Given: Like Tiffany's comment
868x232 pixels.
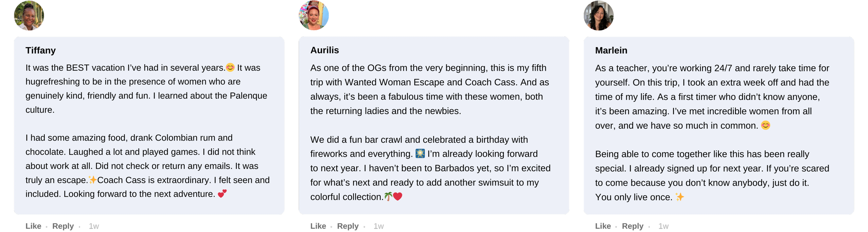Looking at the screenshot, I should coord(33,226).
